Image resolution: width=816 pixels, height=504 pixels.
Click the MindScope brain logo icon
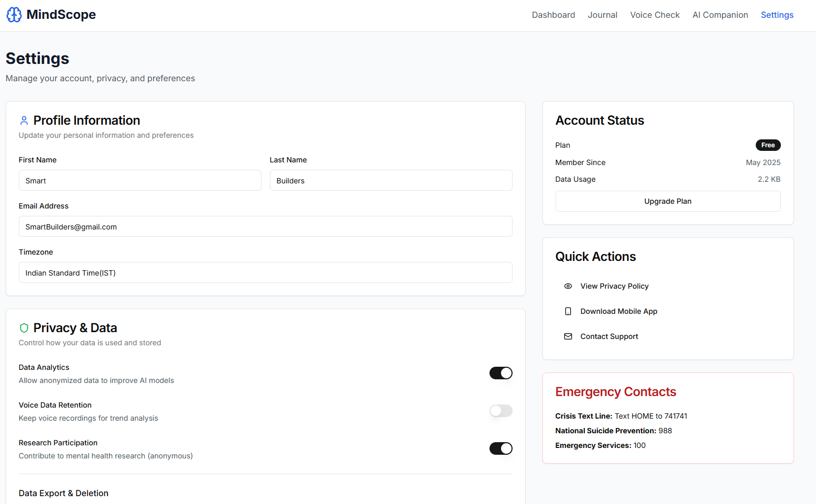point(14,15)
